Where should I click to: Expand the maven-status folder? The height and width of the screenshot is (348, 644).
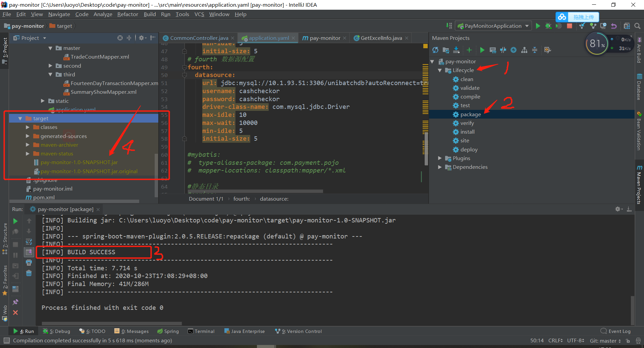coord(28,154)
